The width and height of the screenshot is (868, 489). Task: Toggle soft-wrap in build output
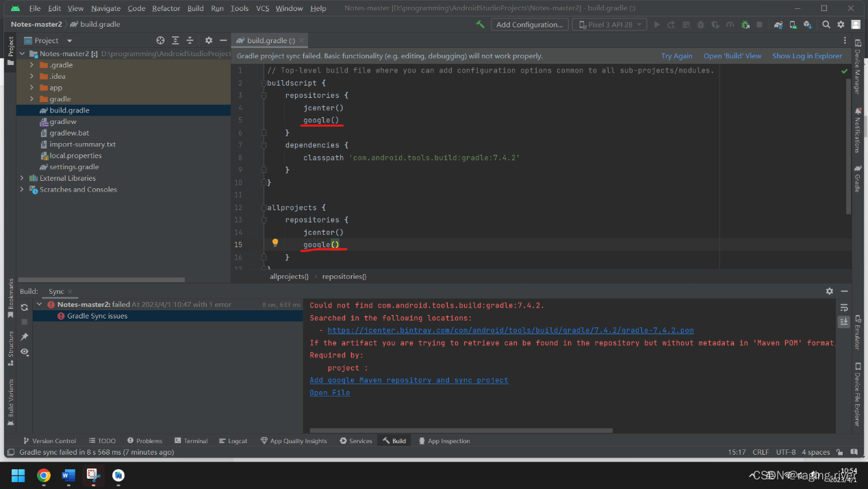pyautogui.click(x=844, y=308)
